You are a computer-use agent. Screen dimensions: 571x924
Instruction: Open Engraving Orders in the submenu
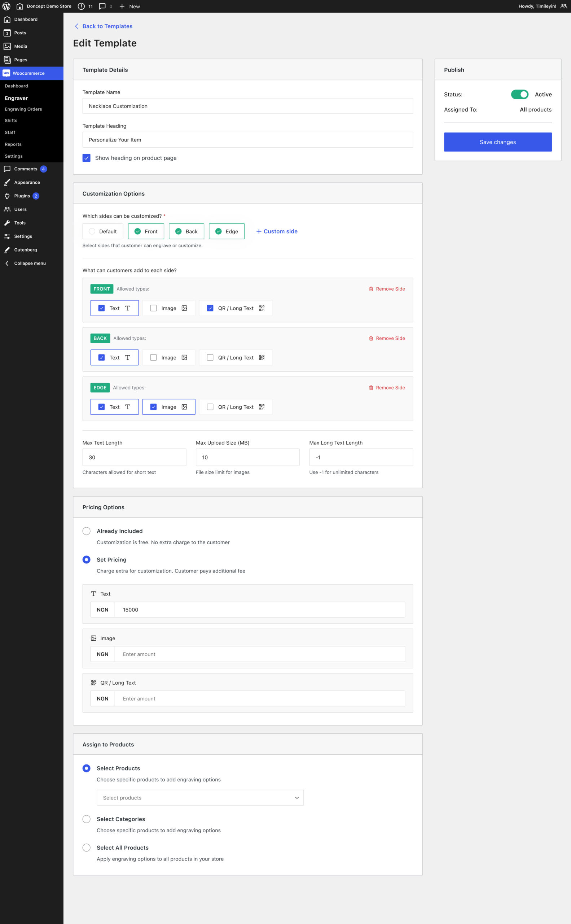point(23,109)
